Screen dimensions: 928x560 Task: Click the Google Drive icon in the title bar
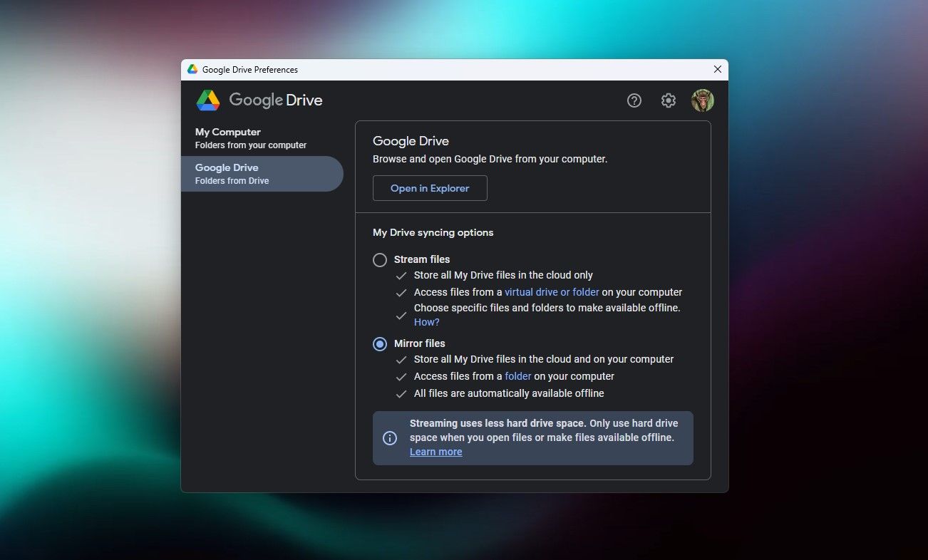(191, 69)
